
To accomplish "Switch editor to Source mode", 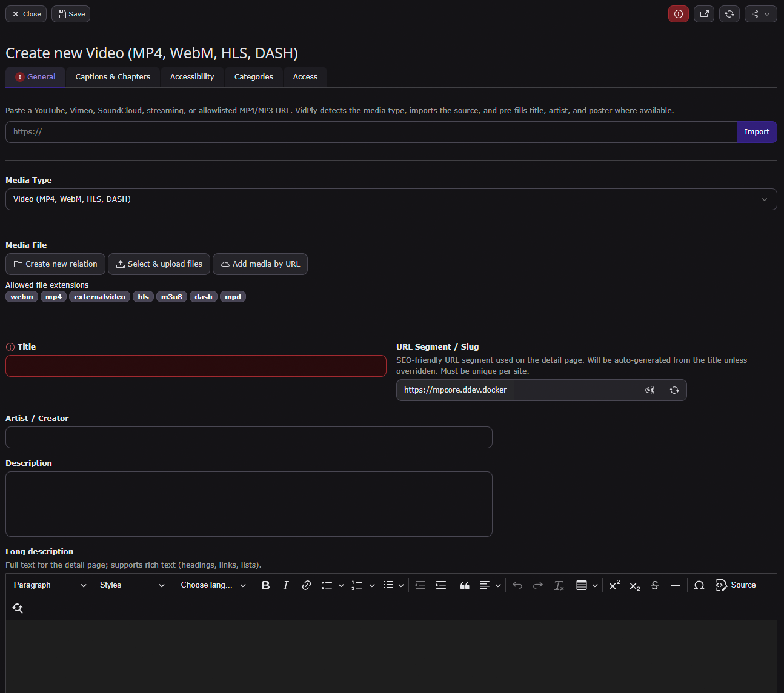I will [x=736, y=585].
